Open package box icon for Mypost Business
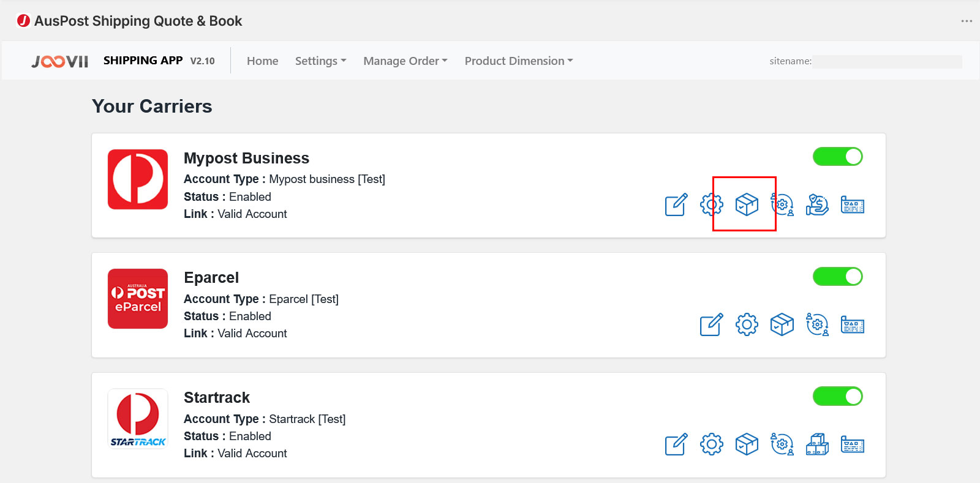This screenshot has width=980, height=483. pos(747,204)
